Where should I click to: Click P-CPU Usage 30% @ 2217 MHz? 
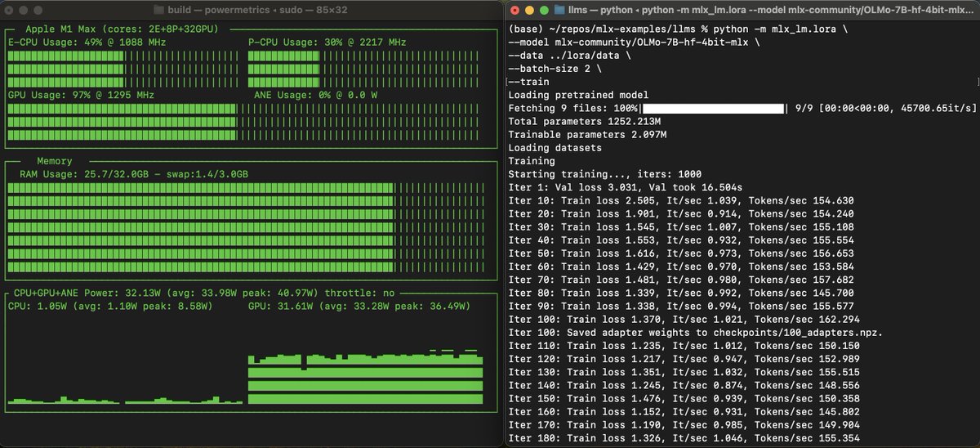tap(327, 41)
